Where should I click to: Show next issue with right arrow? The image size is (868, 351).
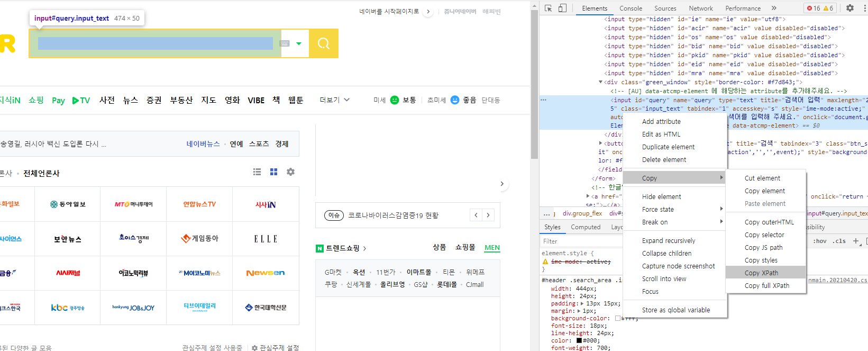(488, 215)
